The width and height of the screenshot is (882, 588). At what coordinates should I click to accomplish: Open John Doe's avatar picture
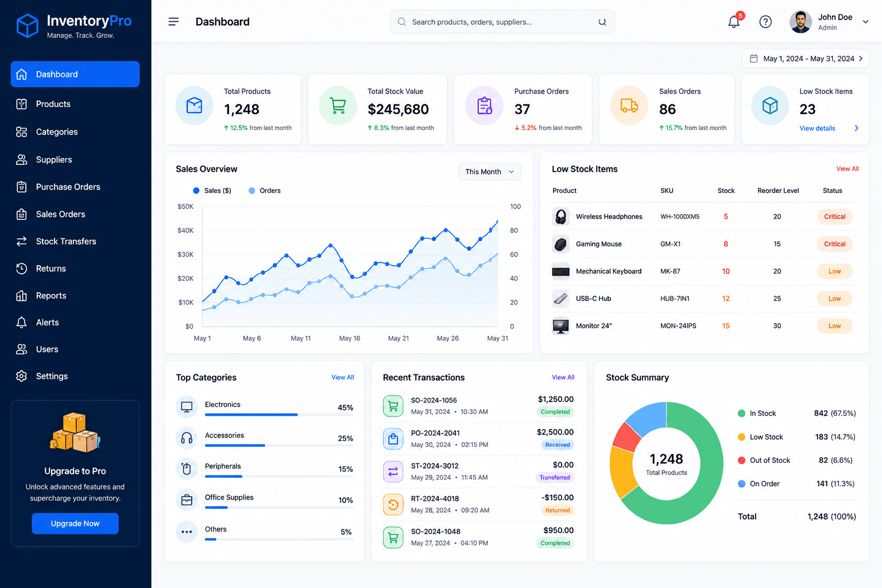point(800,22)
